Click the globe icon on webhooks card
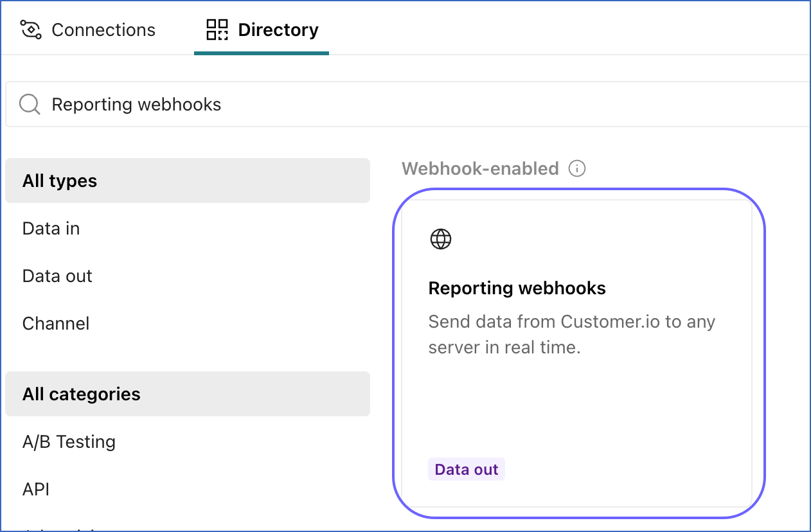Image resolution: width=811 pixels, height=532 pixels. click(x=441, y=239)
